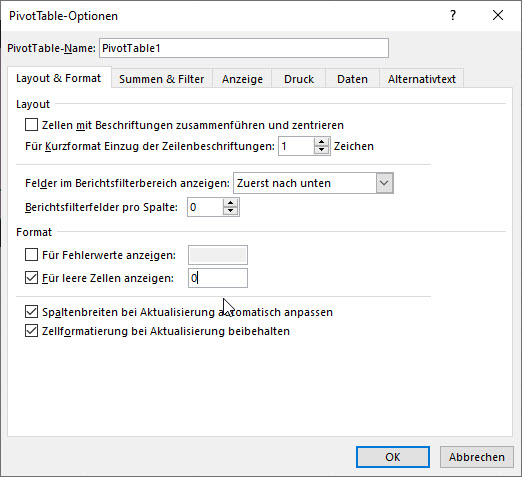Screen dimensions: 522x477
Task: Enable Zellen mit Beschriftungen zusammenführen checkbox
Action: (31, 125)
